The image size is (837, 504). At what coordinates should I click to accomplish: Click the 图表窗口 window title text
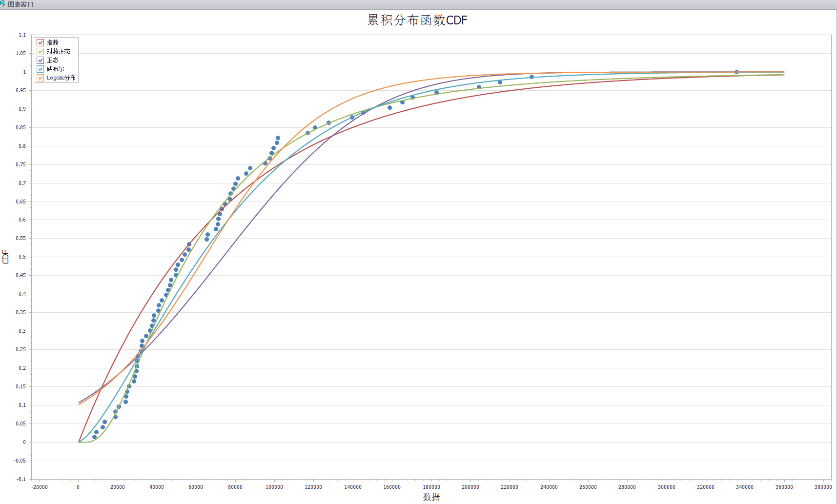pyautogui.click(x=20, y=4)
